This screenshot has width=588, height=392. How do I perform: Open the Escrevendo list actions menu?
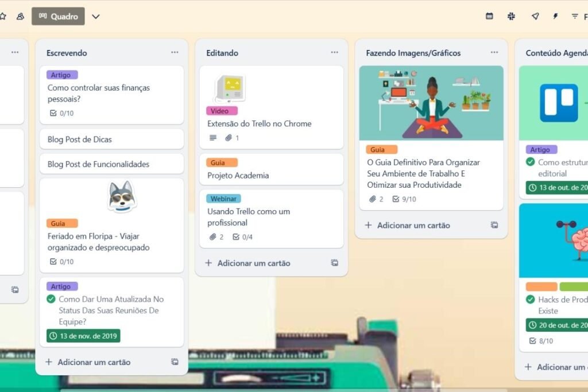(x=175, y=53)
